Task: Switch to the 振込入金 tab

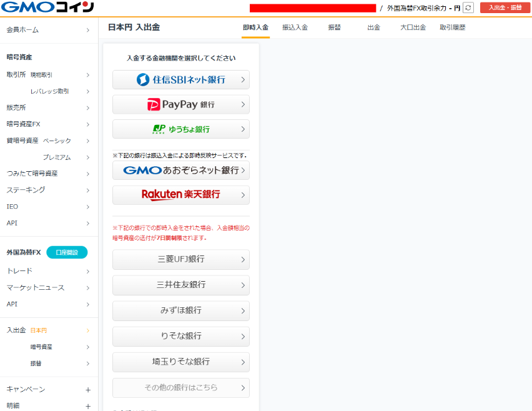Action: 295,27
